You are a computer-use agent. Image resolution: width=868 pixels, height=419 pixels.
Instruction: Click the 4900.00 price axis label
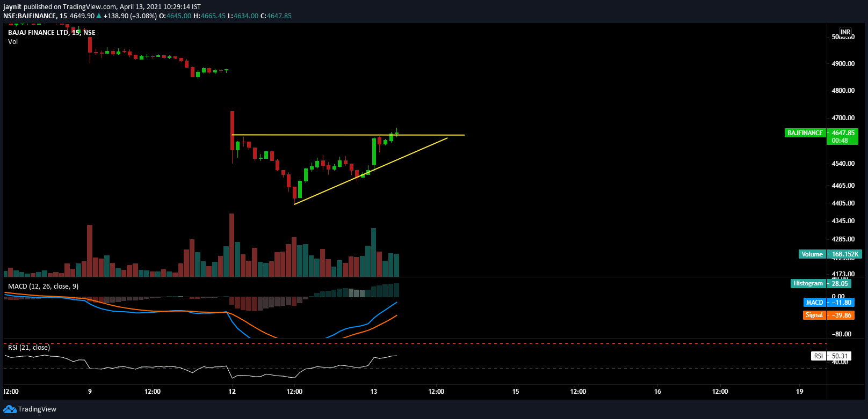tap(843, 64)
